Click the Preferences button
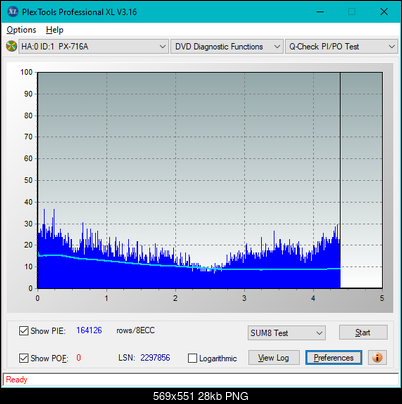The width and height of the screenshot is (402, 404). click(333, 358)
